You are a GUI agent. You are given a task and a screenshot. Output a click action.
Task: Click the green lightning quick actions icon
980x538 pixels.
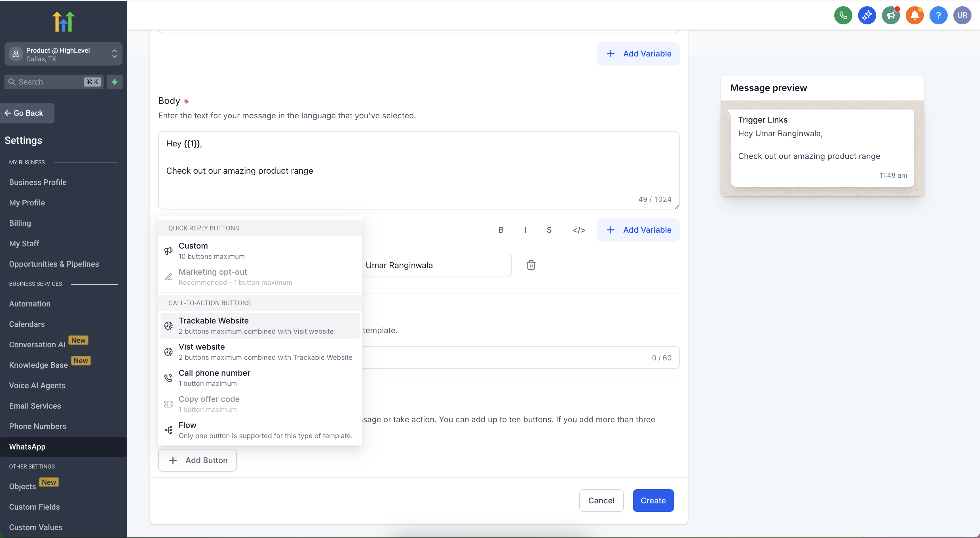point(114,82)
